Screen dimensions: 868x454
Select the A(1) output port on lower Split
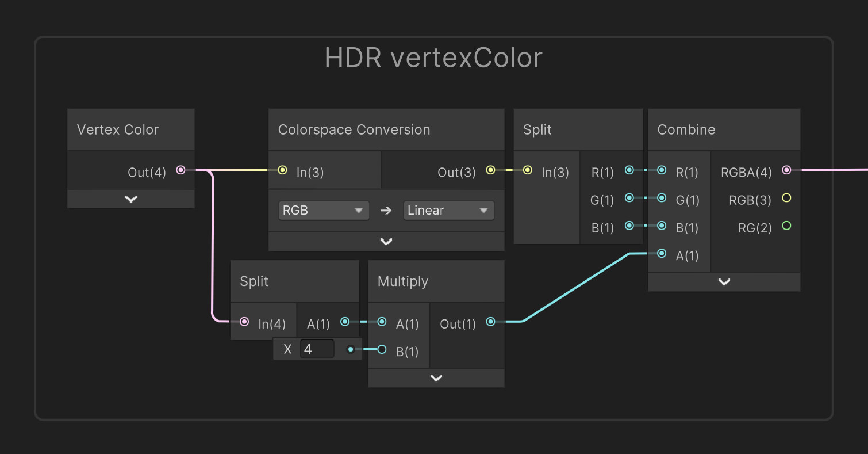(344, 322)
